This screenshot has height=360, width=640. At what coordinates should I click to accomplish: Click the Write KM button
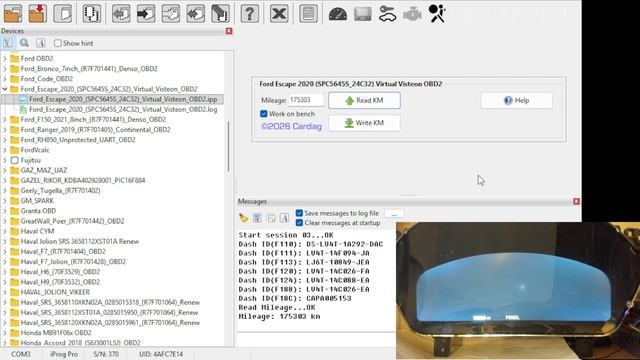click(x=364, y=123)
